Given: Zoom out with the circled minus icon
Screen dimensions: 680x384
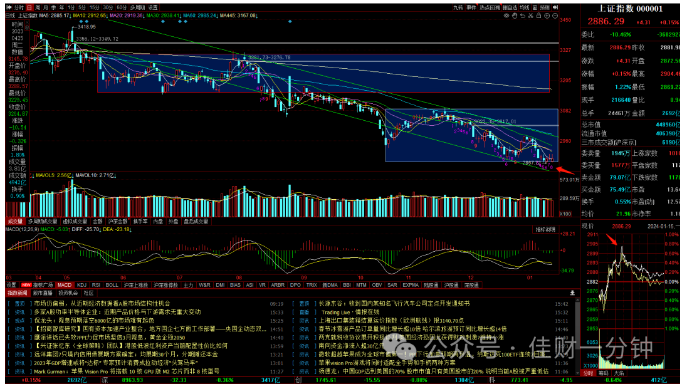Looking at the screenshot, I should tap(555, 16).
